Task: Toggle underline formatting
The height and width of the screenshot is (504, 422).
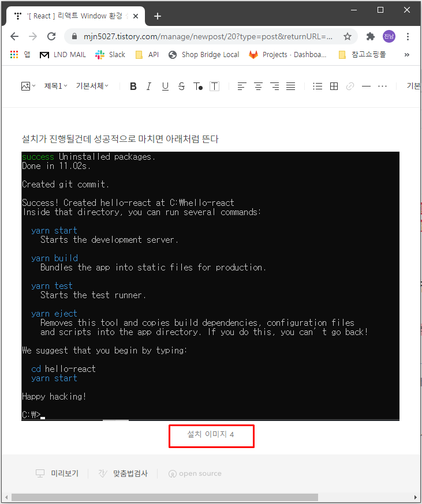Action: (x=165, y=86)
